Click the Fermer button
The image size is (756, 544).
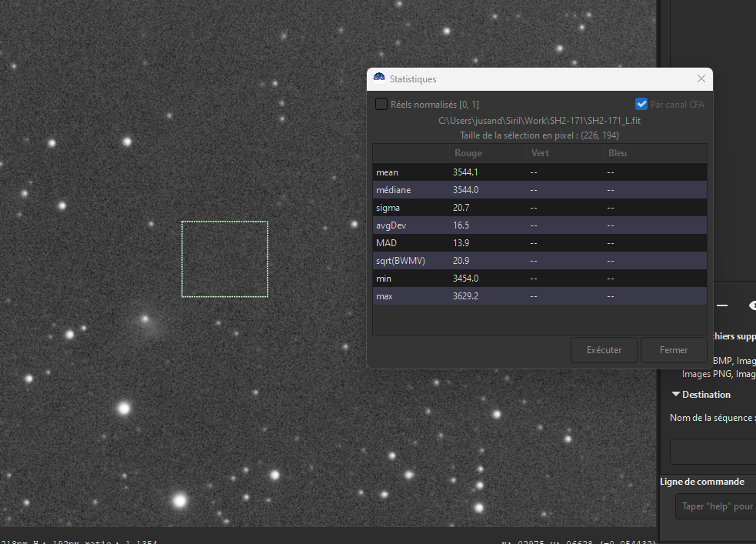click(674, 350)
